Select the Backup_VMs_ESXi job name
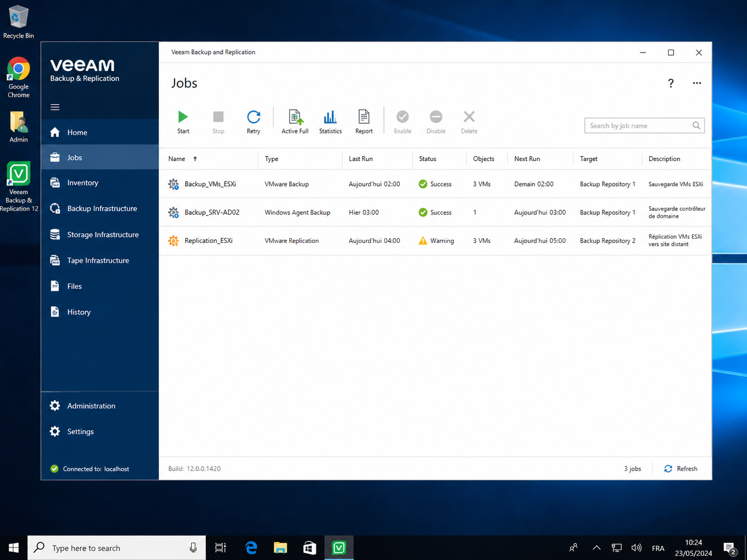This screenshot has width=747, height=560. (x=210, y=184)
